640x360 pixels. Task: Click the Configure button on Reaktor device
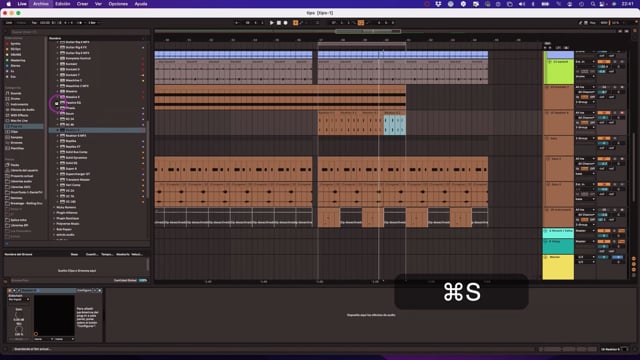84,291
